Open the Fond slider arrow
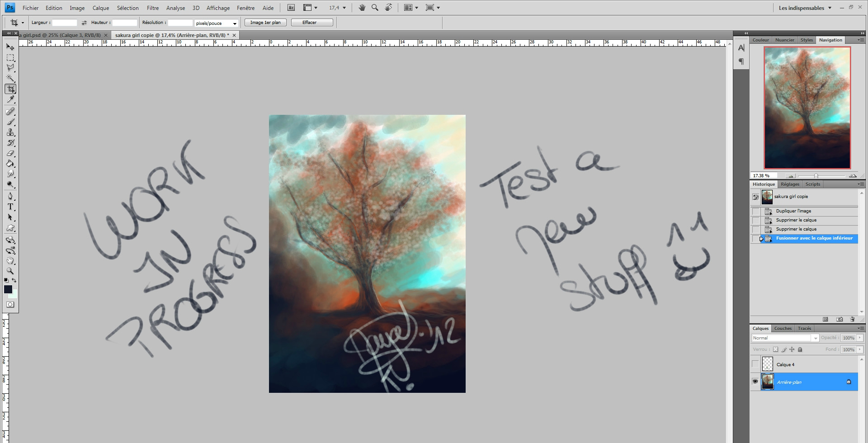 (x=860, y=349)
